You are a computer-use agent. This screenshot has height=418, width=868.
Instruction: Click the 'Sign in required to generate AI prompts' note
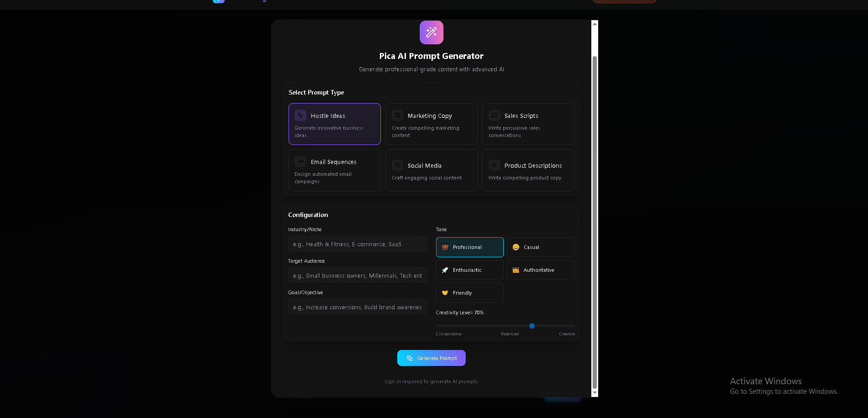(x=431, y=381)
